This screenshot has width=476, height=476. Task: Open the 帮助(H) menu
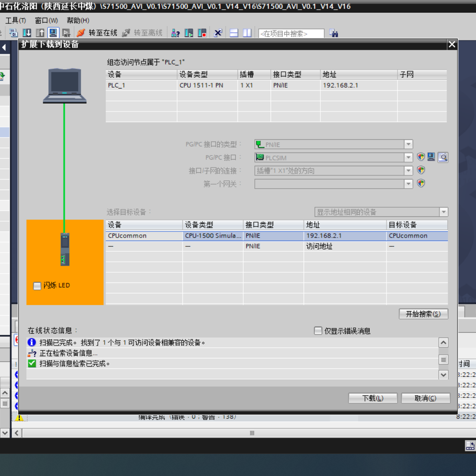tap(78, 20)
